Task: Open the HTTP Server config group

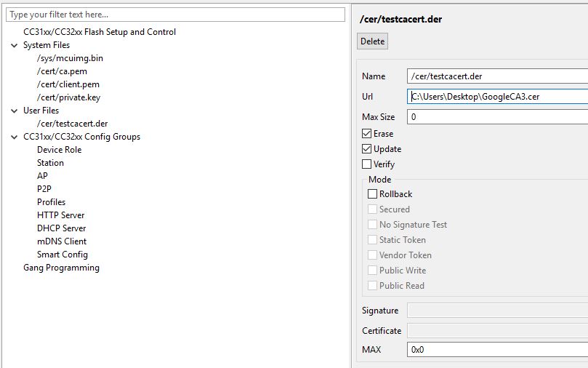Action: 61,215
